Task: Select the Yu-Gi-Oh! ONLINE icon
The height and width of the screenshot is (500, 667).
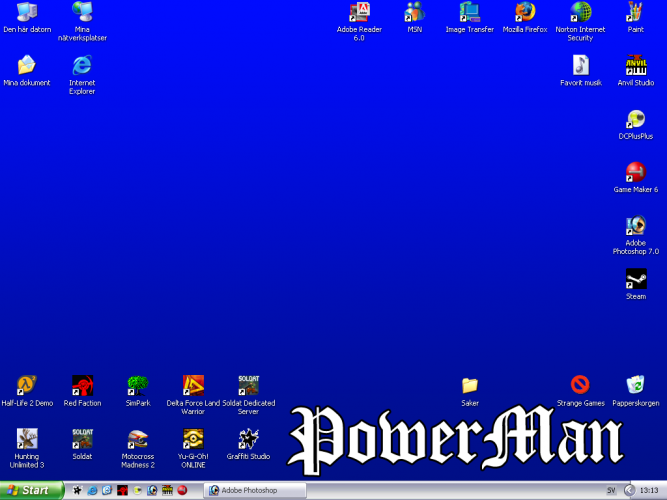Action: coord(193,439)
